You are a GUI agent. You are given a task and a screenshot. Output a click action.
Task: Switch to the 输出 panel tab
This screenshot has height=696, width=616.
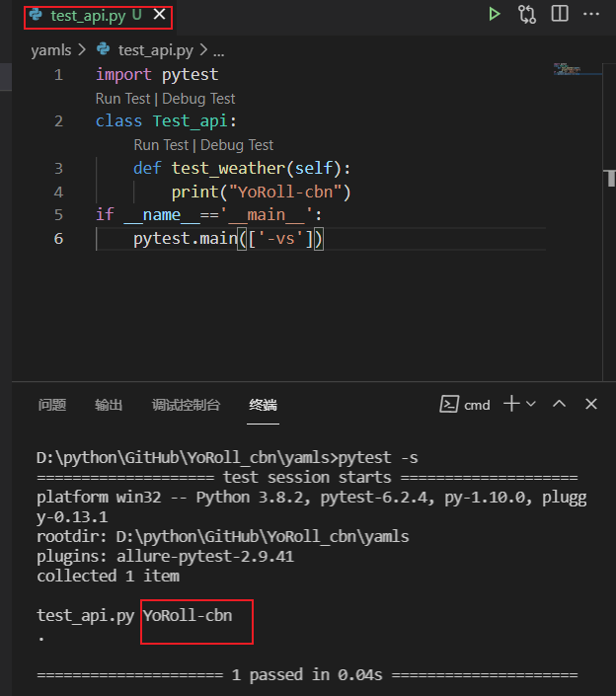coord(109,405)
